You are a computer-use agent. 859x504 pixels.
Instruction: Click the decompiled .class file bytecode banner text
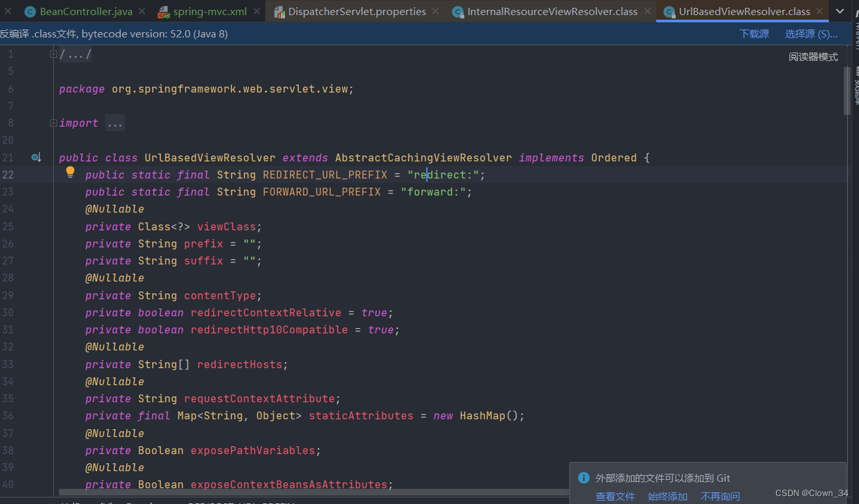point(114,34)
